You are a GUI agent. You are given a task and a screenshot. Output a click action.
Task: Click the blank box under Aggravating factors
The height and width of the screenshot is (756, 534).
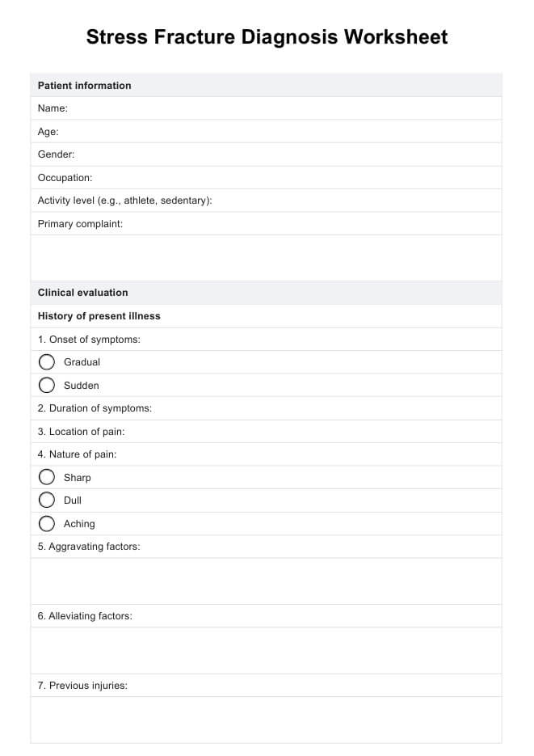tap(267, 581)
